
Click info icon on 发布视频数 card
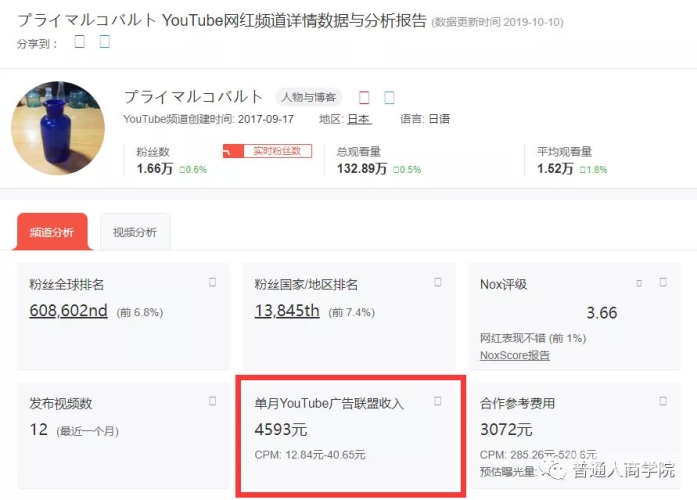tap(212, 401)
